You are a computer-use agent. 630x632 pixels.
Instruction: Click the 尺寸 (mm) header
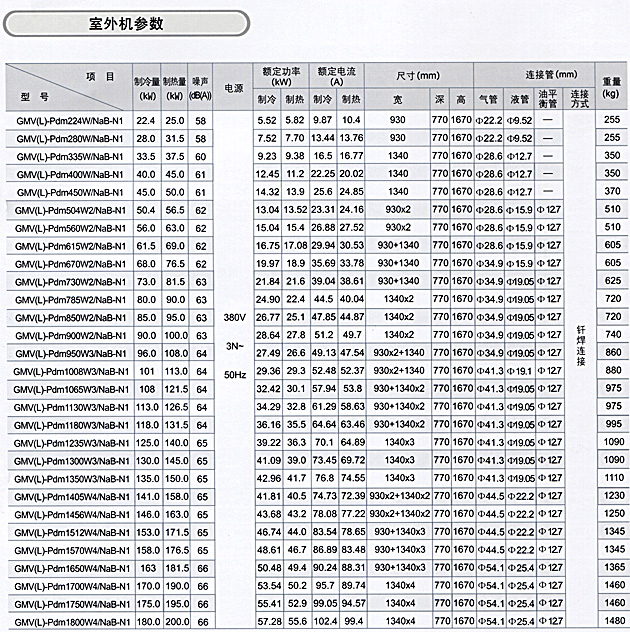pos(418,75)
